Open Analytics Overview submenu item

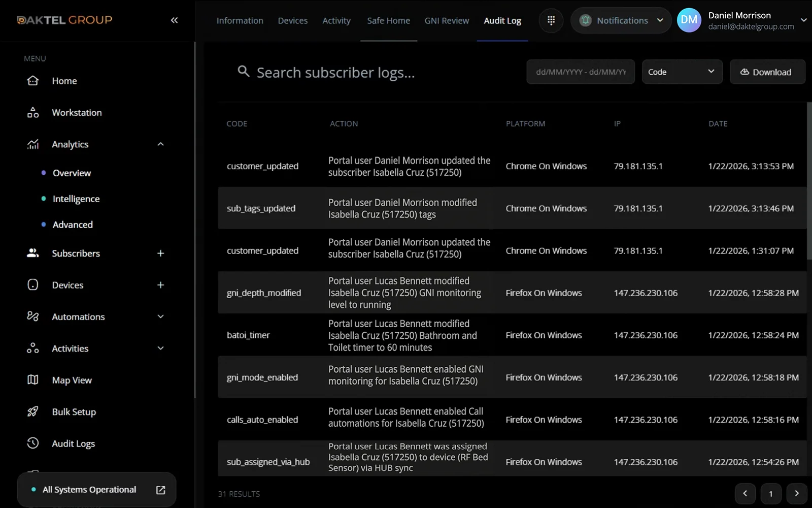tap(72, 173)
